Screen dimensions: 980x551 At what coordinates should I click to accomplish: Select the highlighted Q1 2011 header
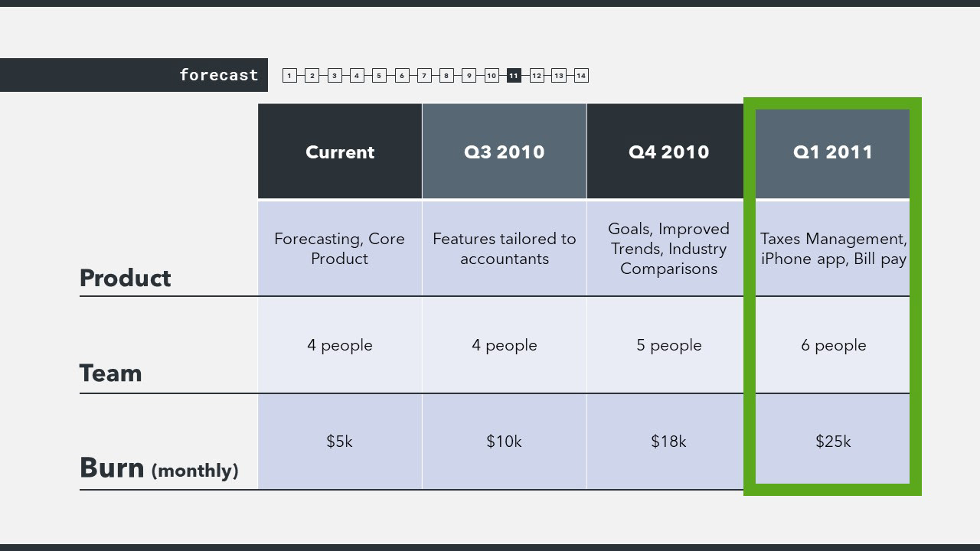pos(833,152)
